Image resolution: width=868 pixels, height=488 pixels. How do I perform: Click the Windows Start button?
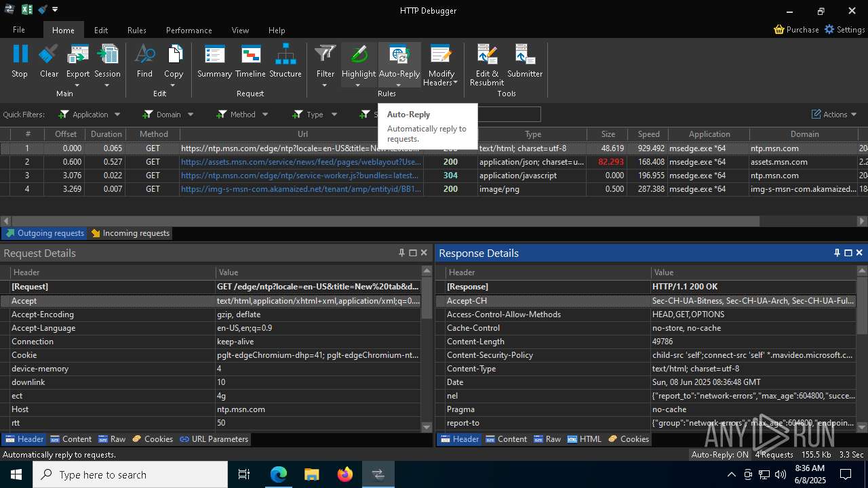(x=16, y=474)
